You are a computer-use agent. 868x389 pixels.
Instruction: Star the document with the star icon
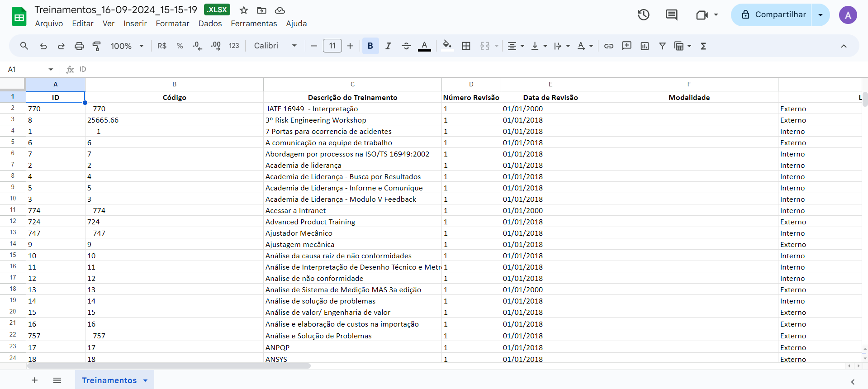click(244, 10)
